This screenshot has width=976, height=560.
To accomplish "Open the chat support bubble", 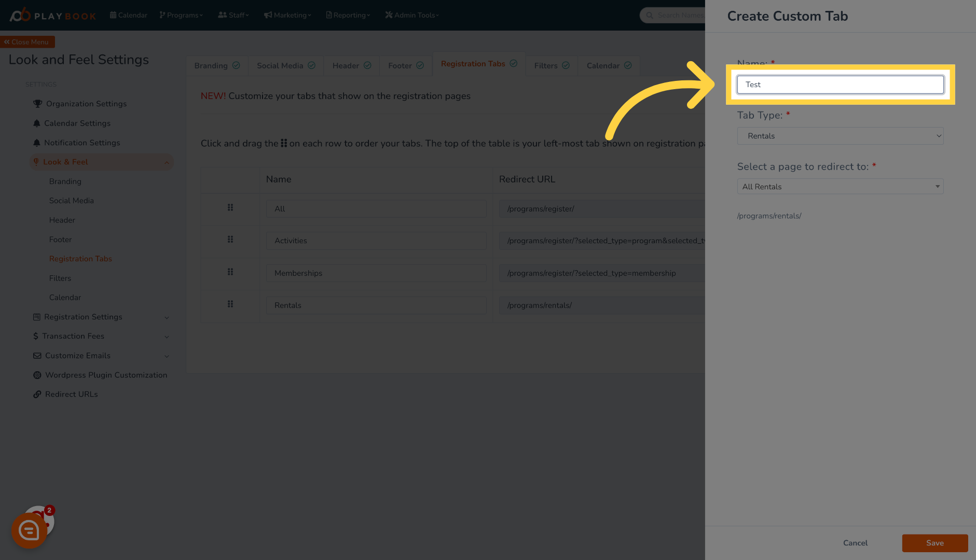I will click(x=30, y=530).
